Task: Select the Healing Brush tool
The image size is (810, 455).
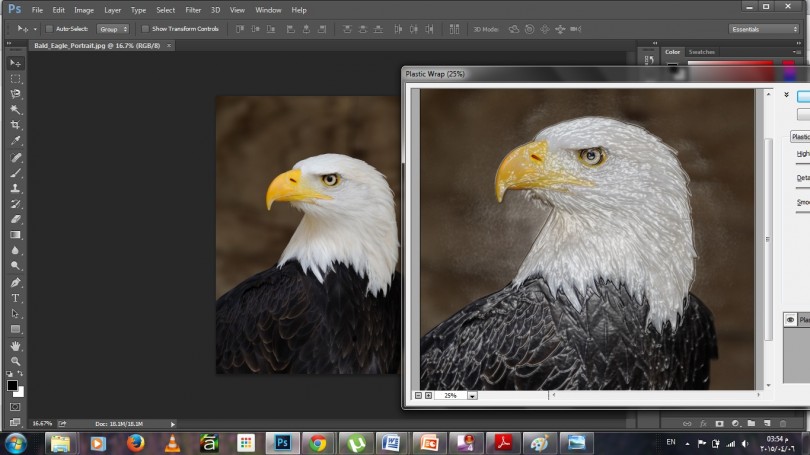Action: coord(15,158)
